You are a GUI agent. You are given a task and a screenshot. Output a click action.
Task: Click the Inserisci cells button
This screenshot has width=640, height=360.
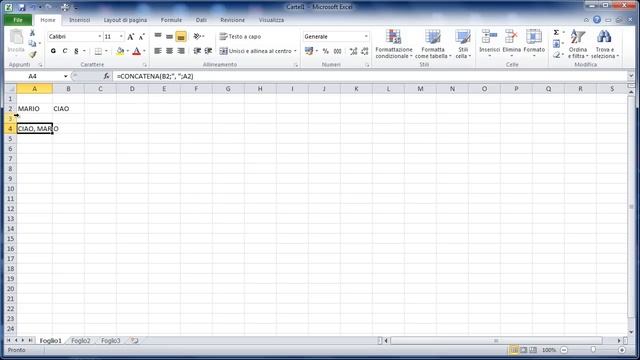pyautogui.click(x=489, y=43)
